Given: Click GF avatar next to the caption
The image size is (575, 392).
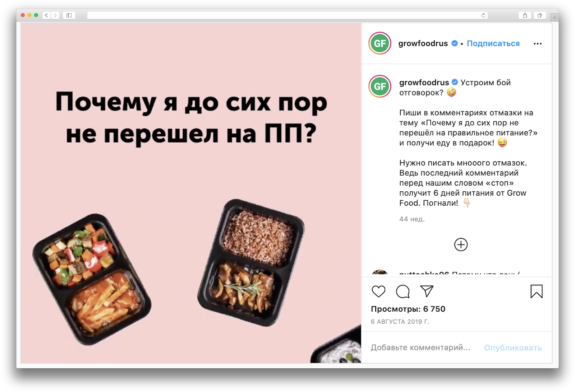Looking at the screenshot, I should [x=380, y=86].
